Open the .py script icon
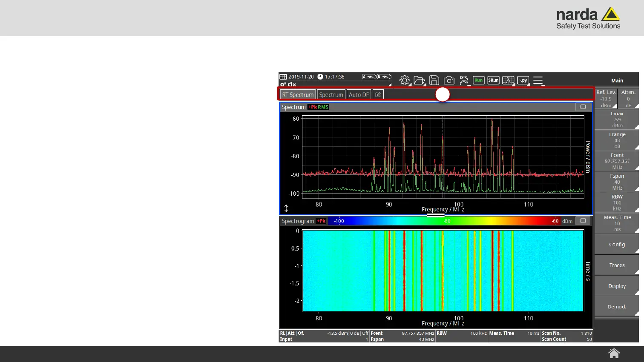This screenshot has width=644, height=362. coord(523,80)
